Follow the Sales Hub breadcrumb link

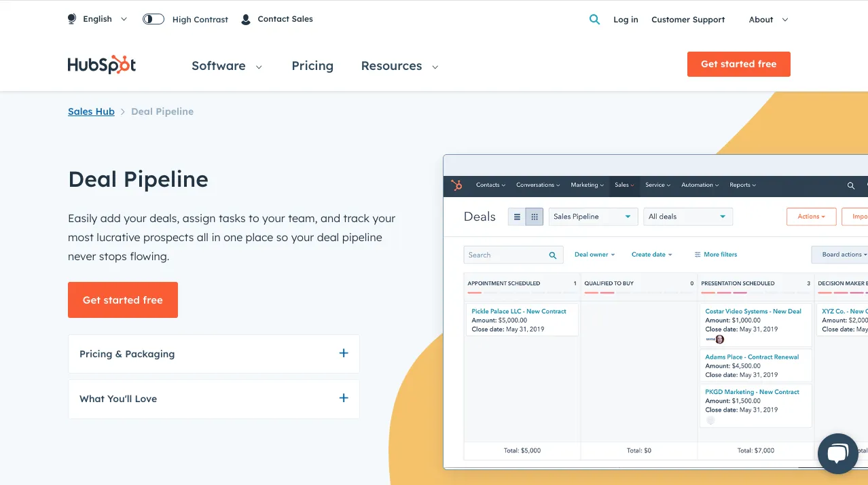(x=91, y=111)
